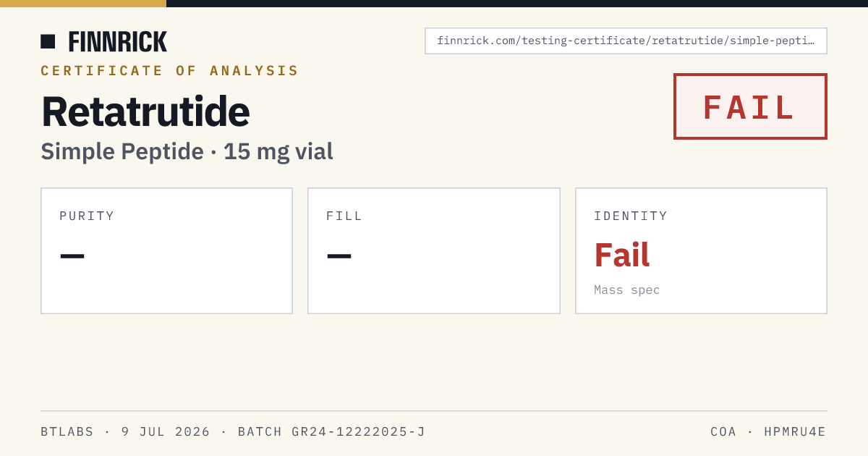Click the Certificate of Analysis heading
The image size is (868, 456).
click(x=169, y=71)
